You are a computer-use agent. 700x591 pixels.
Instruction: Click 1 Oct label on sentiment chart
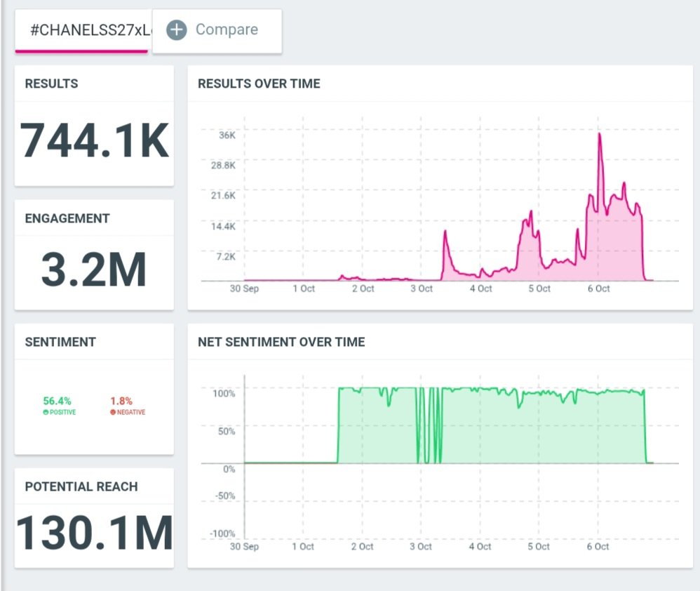pyautogui.click(x=303, y=546)
